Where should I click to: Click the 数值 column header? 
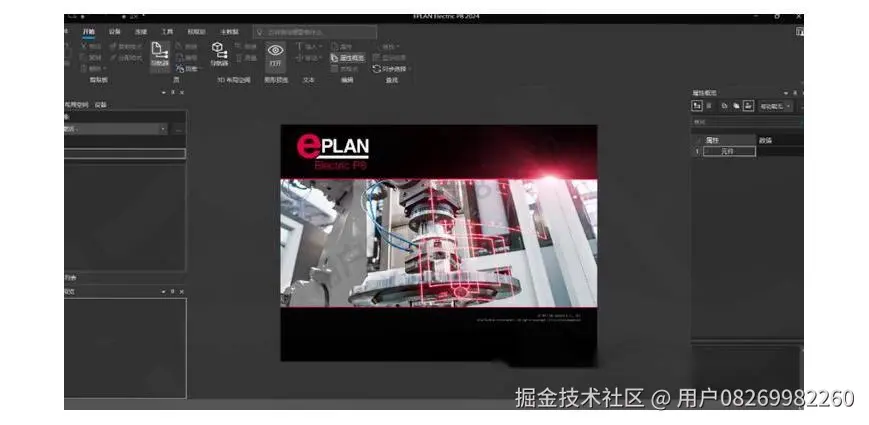pos(779,140)
